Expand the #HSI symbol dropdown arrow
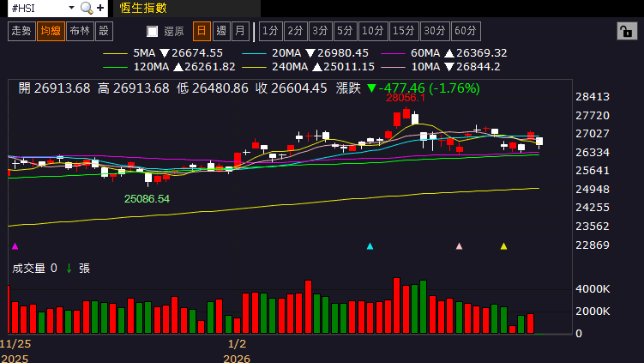 [x=71, y=8]
